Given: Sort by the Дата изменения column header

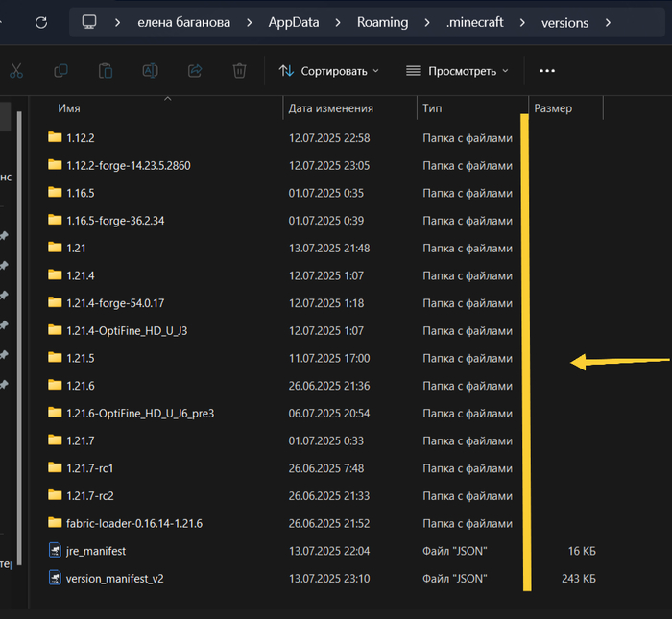Looking at the screenshot, I should click(330, 108).
